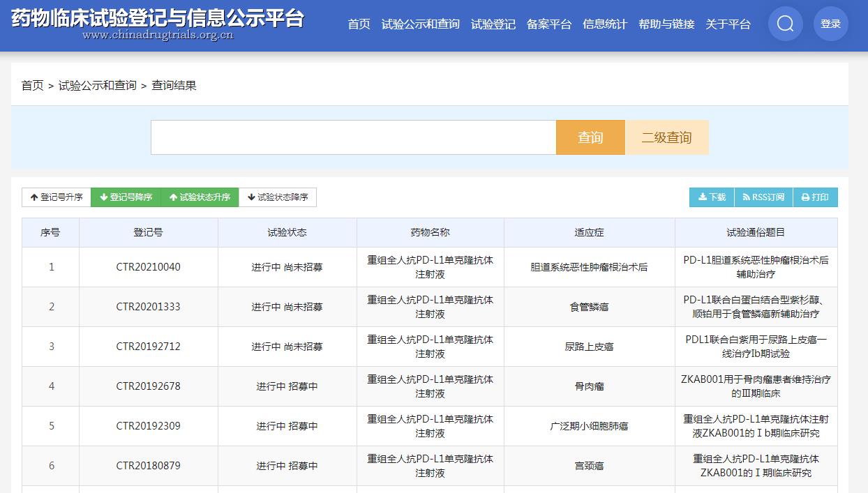Open registration number CTR20192309
The width and height of the screenshot is (868, 493).
[x=148, y=426]
